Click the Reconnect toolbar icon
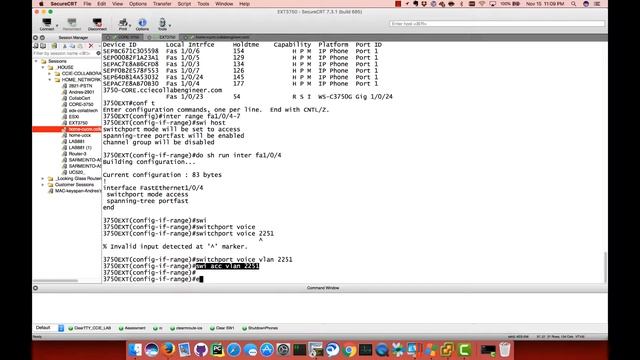The width and height of the screenshot is (640, 360). click(x=72, y=24)
